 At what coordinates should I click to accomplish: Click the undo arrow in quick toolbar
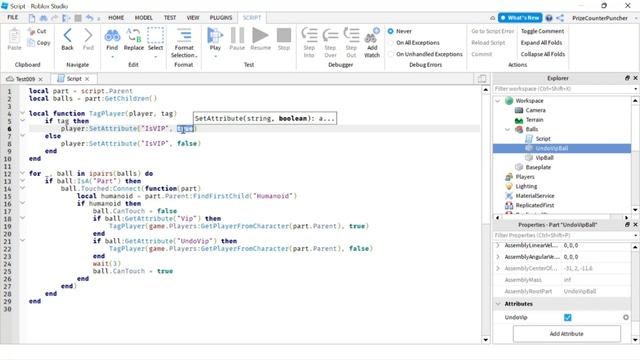[x=89, y=18]
